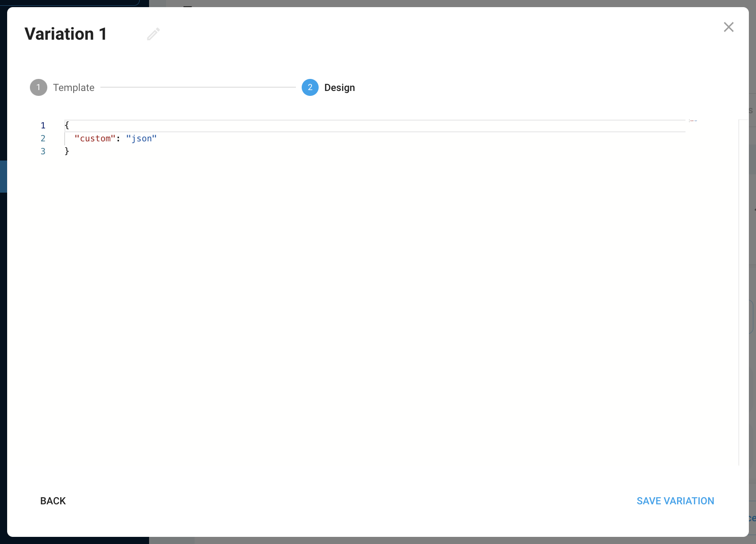Save the variation with SAVE VARIATION
This screenshot has width=756, height=544.
pos(675,501)
